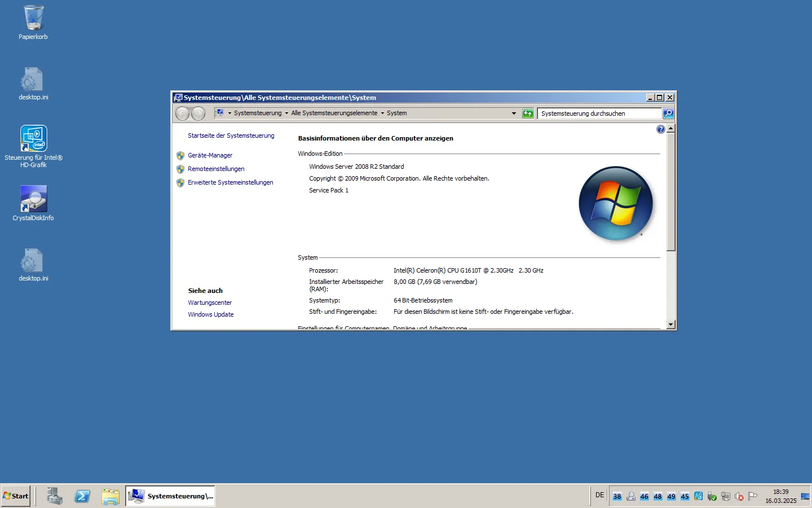Screen dimensions: 812x508
Task: Open the Geräte-Manager link
Action: pyautogui.click(x=210, y=155)
